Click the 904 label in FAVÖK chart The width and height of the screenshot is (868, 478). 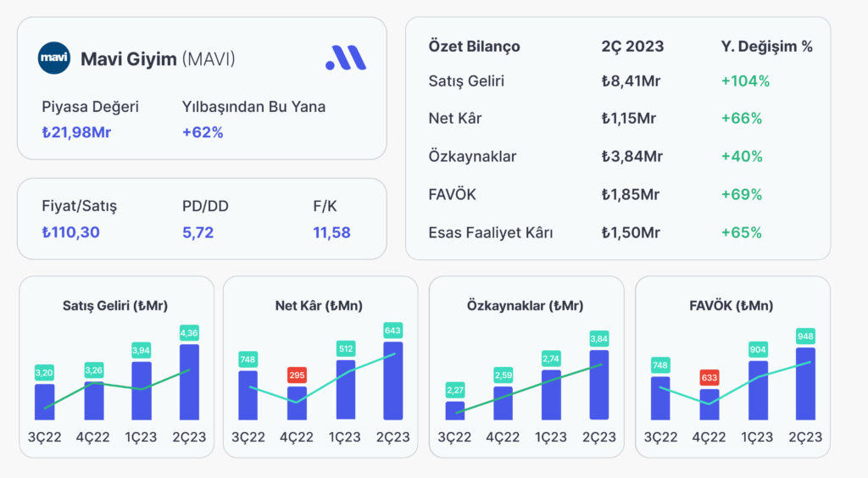[x=758, y=350]
